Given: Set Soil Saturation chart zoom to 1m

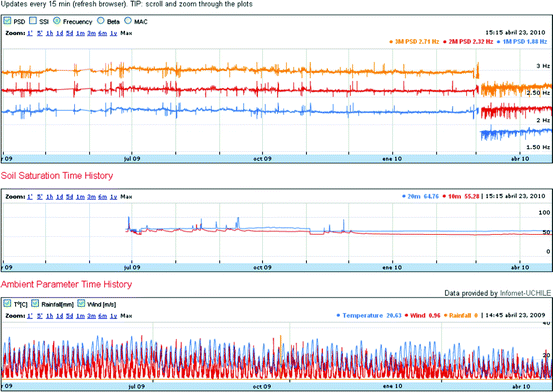Looking at the screenshot, I should (x=80, y=197).
